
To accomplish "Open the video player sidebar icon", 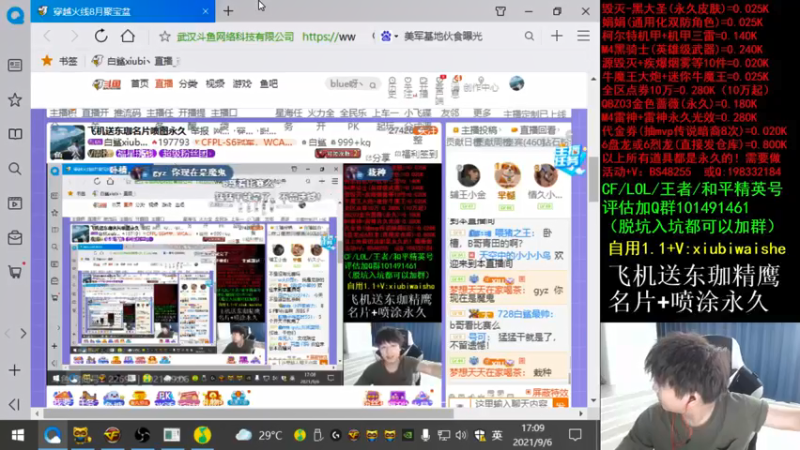I will coord(15,203).
